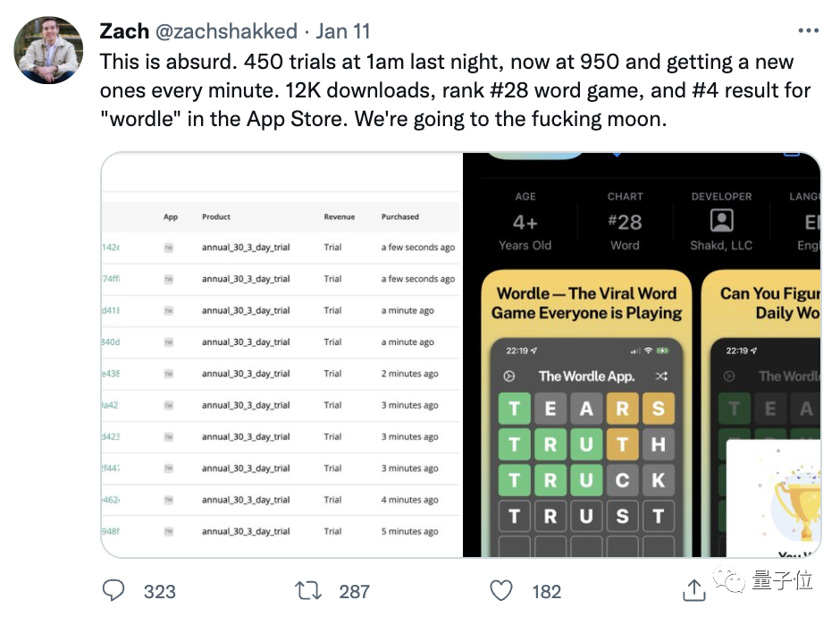The width and height of the screenshot is (840, 617).
Task: Click the shuffle icon in Wordle app
Action: pos(660,376)
